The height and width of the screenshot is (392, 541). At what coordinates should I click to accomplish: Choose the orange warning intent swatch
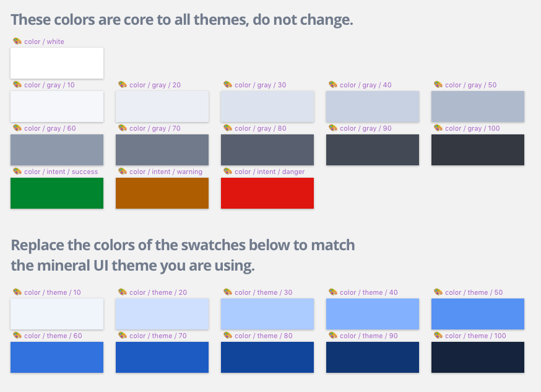(x=162, y=193)
